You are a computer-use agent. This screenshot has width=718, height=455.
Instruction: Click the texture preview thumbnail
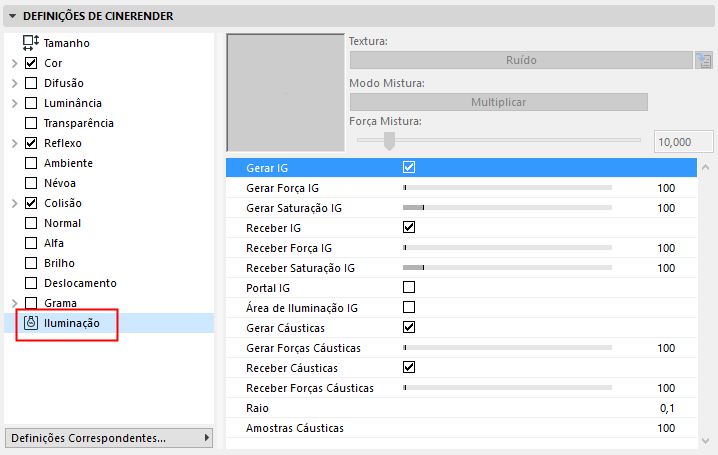(x=285, y=93)
